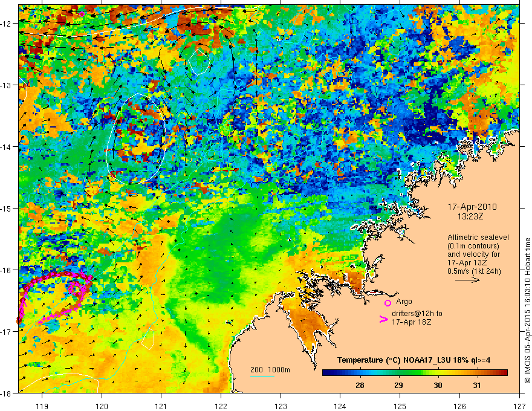Click the 0.5m/s velocity scale arrow

pos(467,280)
